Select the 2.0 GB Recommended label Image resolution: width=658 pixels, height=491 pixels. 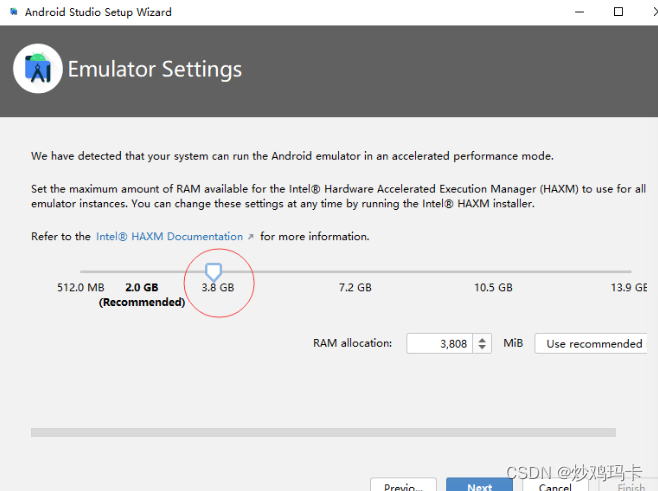click(x=142, y=295)
